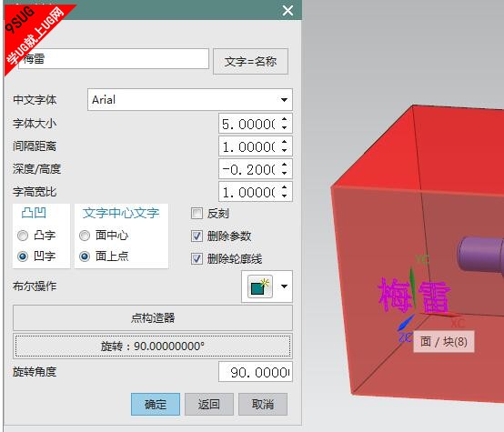The height and width of the screenshot is (432, 504).
Task: Uncheck the 删除参数 checkbox
Action: point(197,236)
